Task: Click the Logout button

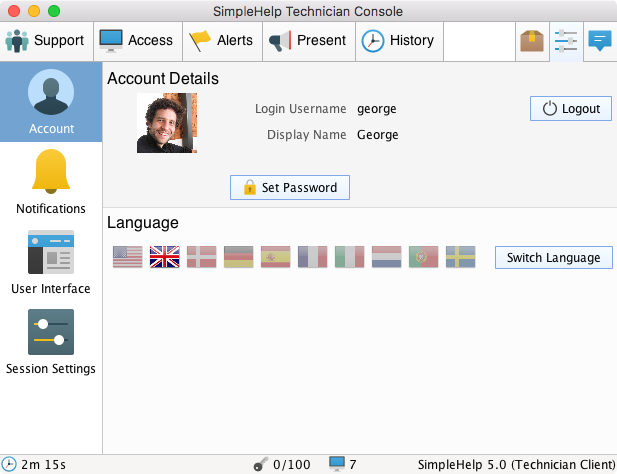Action: (x=571, y=109)
